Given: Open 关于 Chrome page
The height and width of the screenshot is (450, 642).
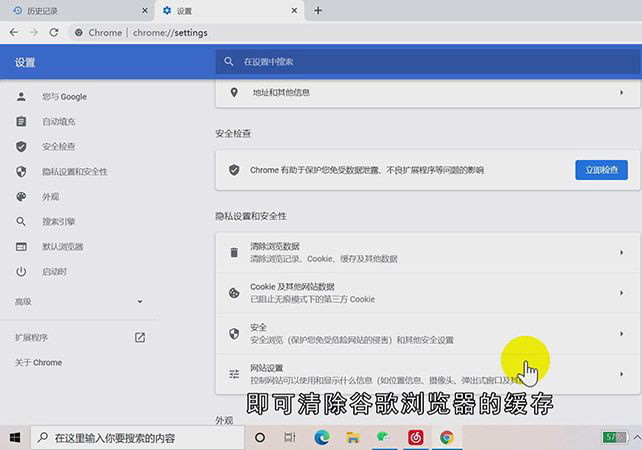Looking at the screenshot, I should pos(38,362).
